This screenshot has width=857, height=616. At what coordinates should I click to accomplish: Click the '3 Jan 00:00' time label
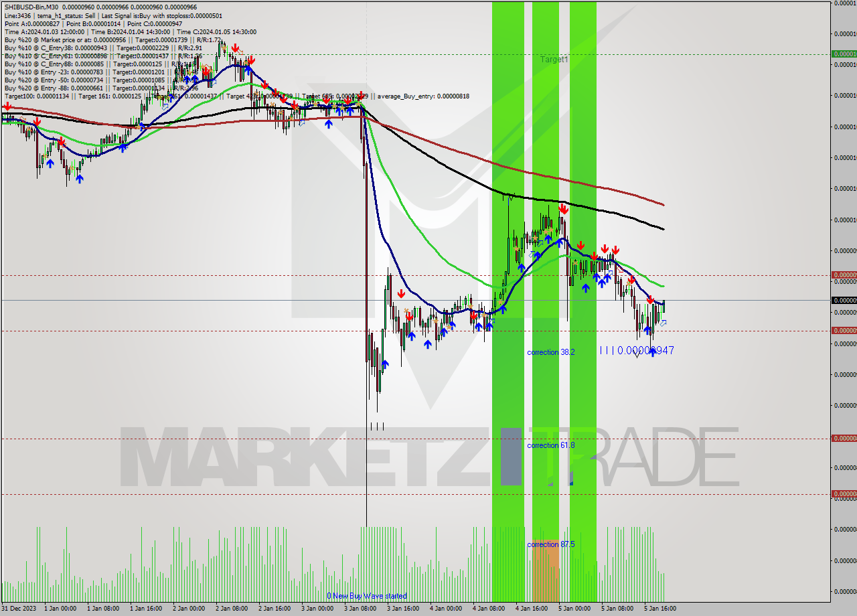tap(317, 609)
